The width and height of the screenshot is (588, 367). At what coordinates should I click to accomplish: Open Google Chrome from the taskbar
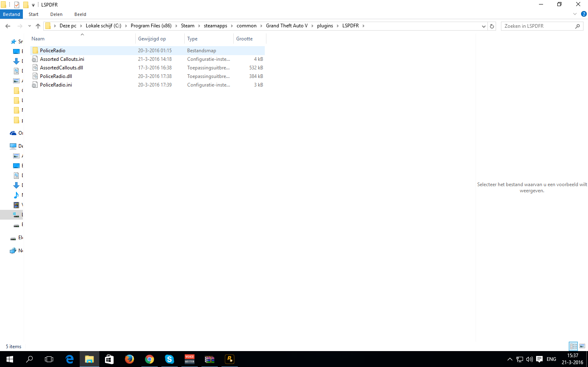pyautogui.click(x=150, y=359)
